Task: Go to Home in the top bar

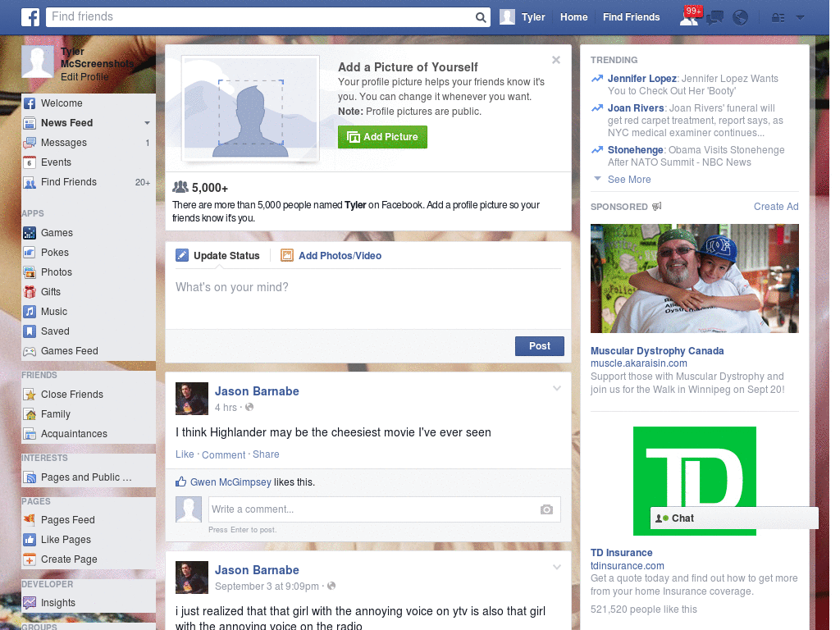Action: [x=573, y=17]
